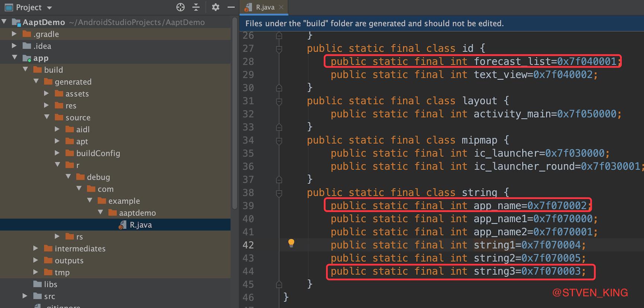Click on string1 identifier

click(494, 245)
